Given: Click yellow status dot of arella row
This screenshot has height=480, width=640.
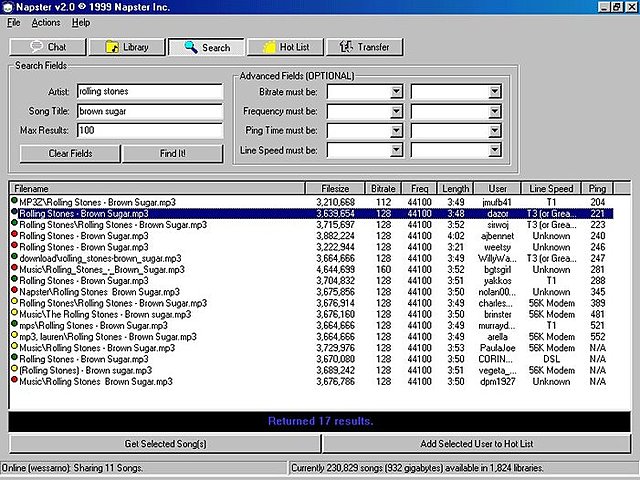Looking at the screenshot, I should point(14,335).
